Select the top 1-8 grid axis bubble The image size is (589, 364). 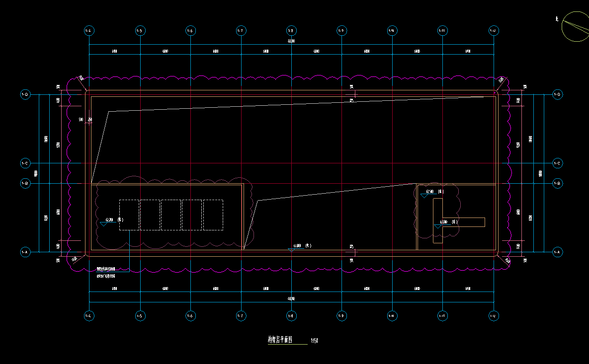point(291,31)
